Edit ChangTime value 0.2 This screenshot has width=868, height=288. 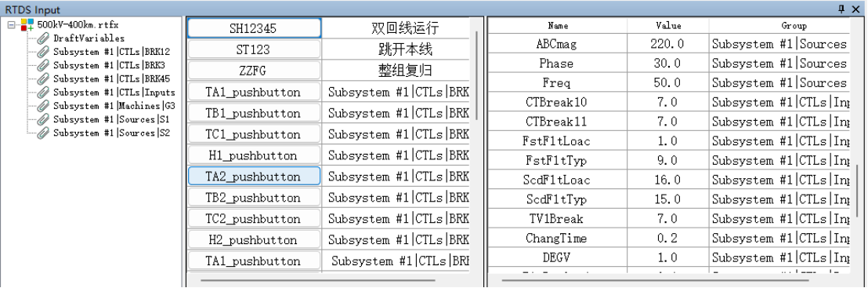coord(668,238)
